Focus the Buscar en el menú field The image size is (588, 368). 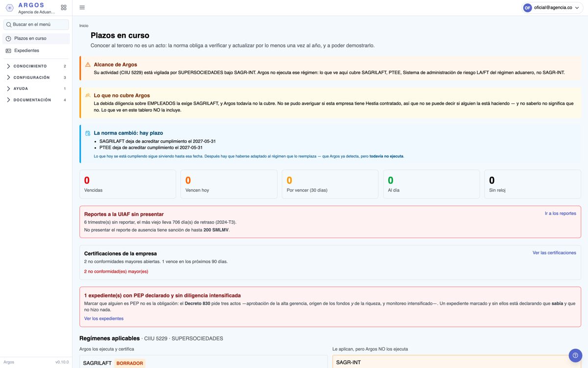[x=36, y=25]
